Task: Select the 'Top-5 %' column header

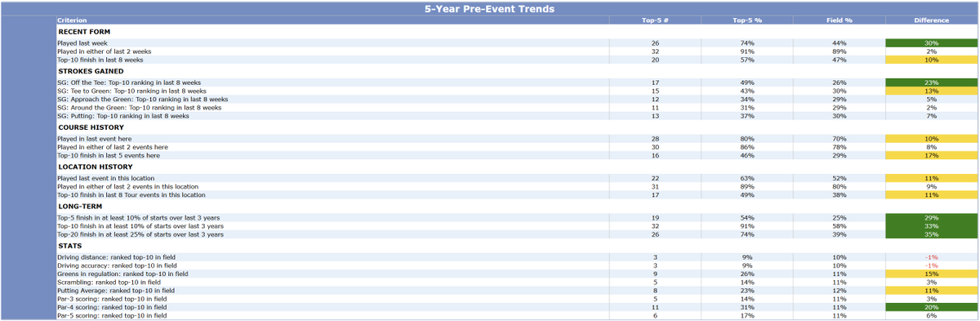Action: click(747, 20)
